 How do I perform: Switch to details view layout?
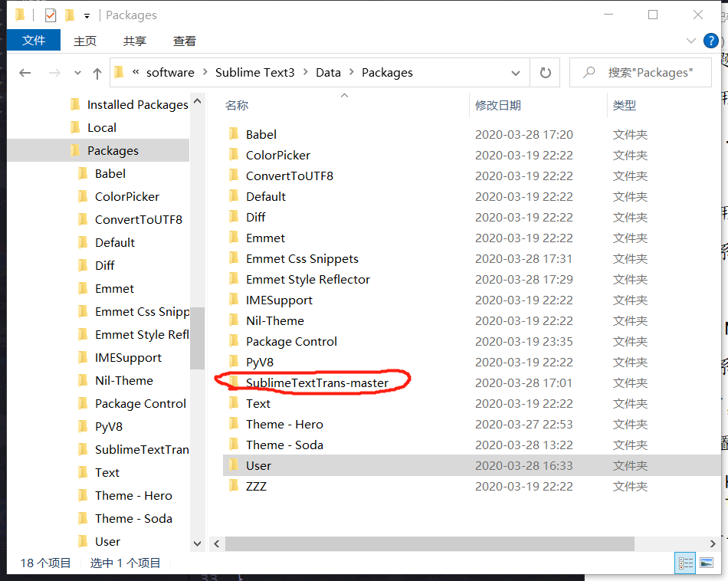click(685, 563)
